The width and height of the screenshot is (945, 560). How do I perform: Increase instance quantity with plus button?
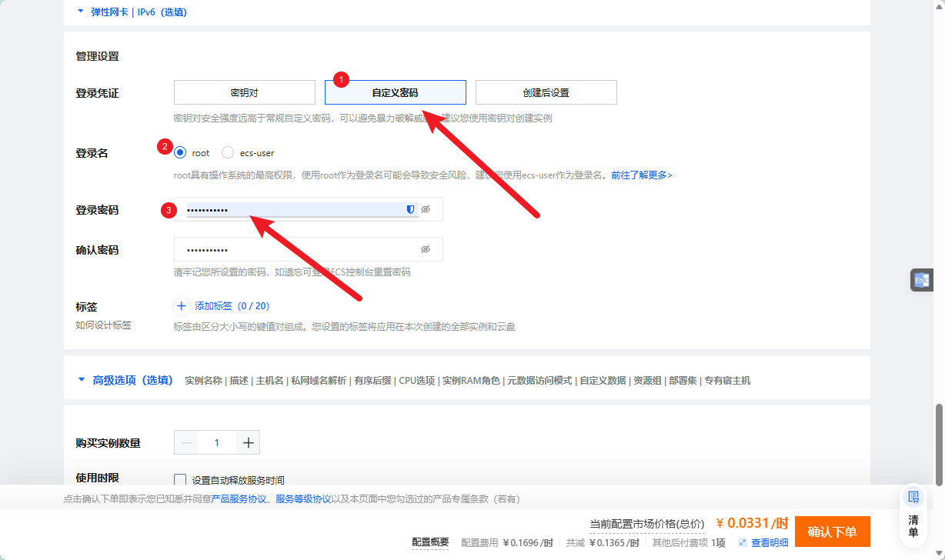tap(248, 442)
